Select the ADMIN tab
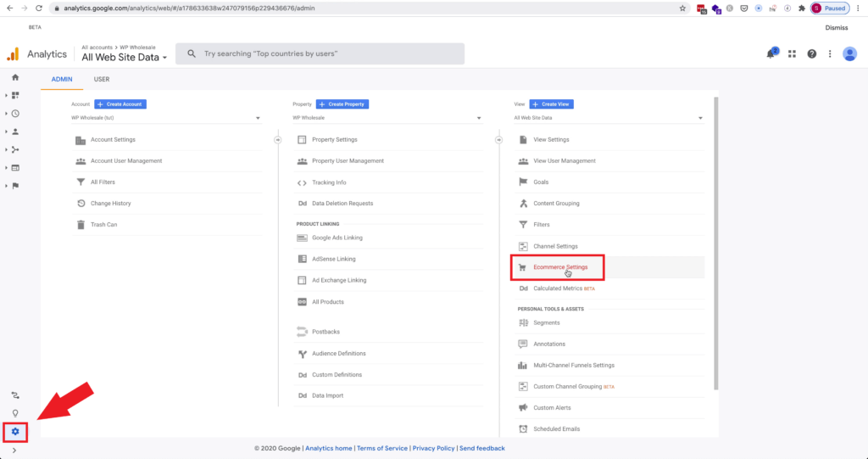 coord(62,80)
